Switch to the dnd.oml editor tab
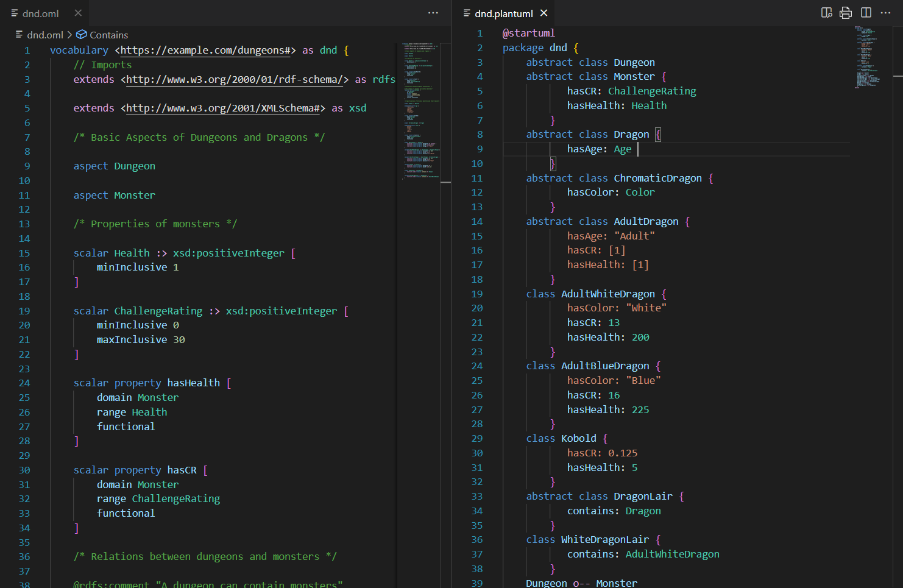 [44, 13]
